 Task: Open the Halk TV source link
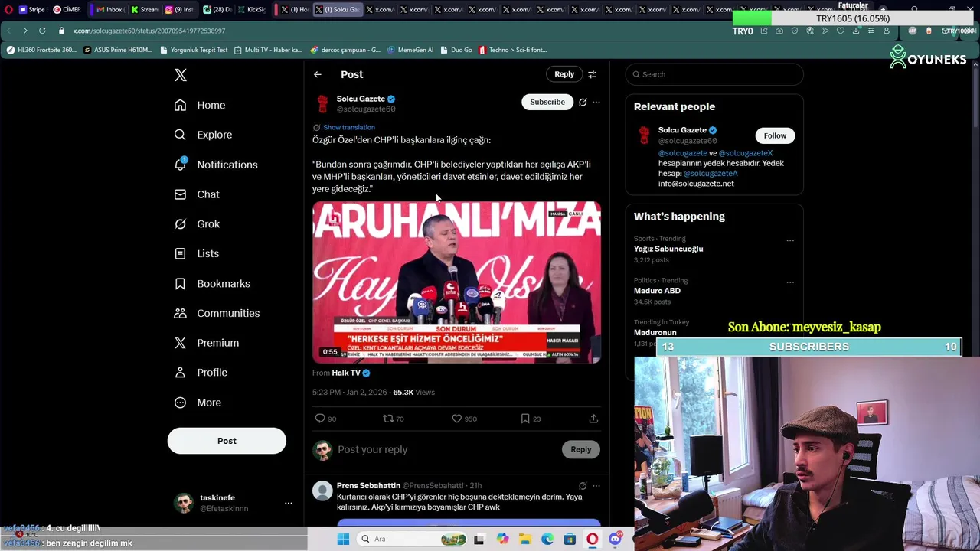tap(346, 373)
